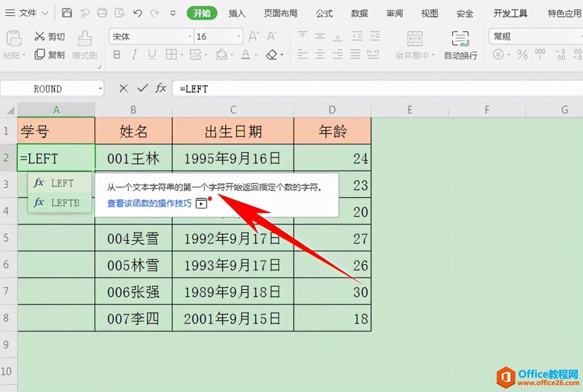Click the decrease decimal places icon
This screenshot has height=392, width=583.
pyautogui.click(x=577, y=55)
